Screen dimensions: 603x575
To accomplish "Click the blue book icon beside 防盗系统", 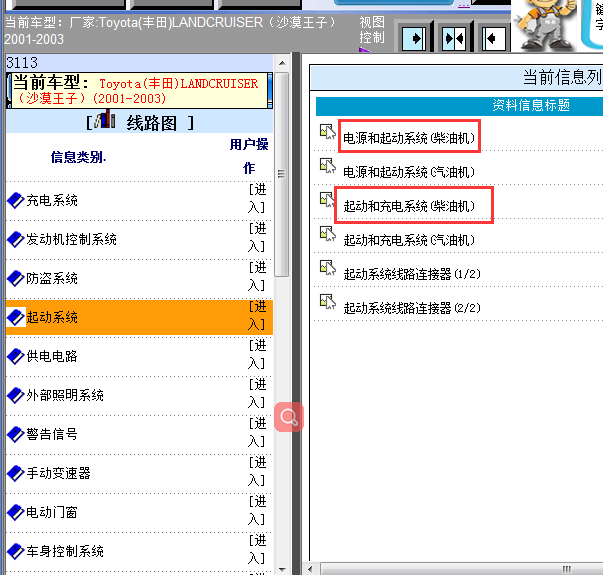I will click(x=16, y=278).
